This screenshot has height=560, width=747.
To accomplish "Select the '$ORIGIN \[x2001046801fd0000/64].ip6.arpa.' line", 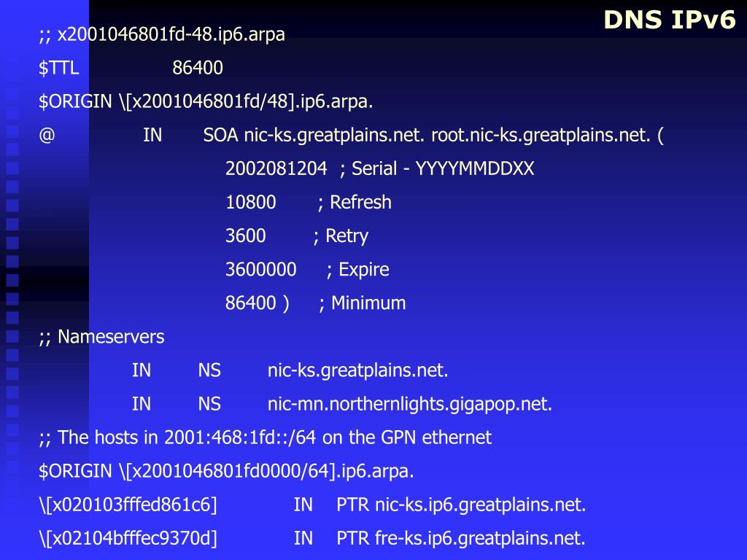I will tap(226, 472).
